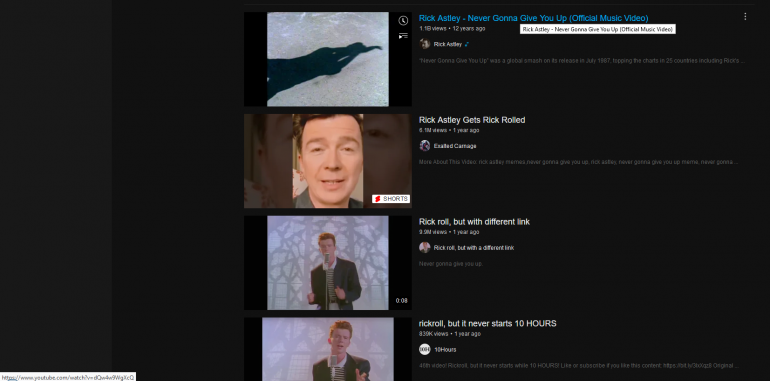Go to 'Rick roll, but with a different link' channel name

[474, 248]
